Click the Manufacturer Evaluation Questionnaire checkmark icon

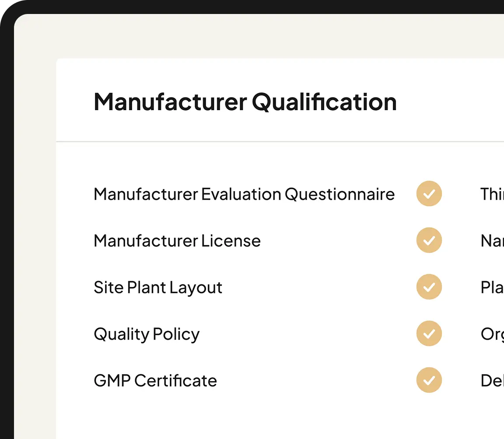tap(429, 194)
